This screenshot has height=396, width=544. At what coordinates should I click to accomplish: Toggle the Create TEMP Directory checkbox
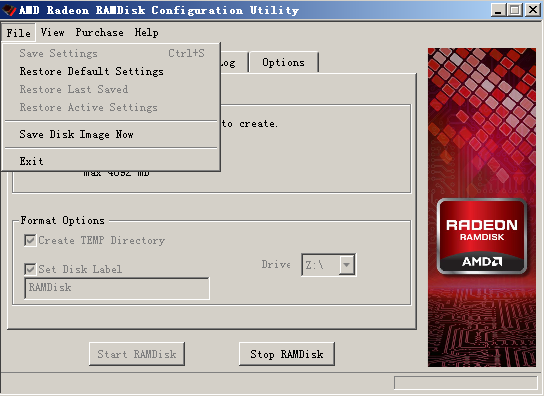tap(30, 240)
